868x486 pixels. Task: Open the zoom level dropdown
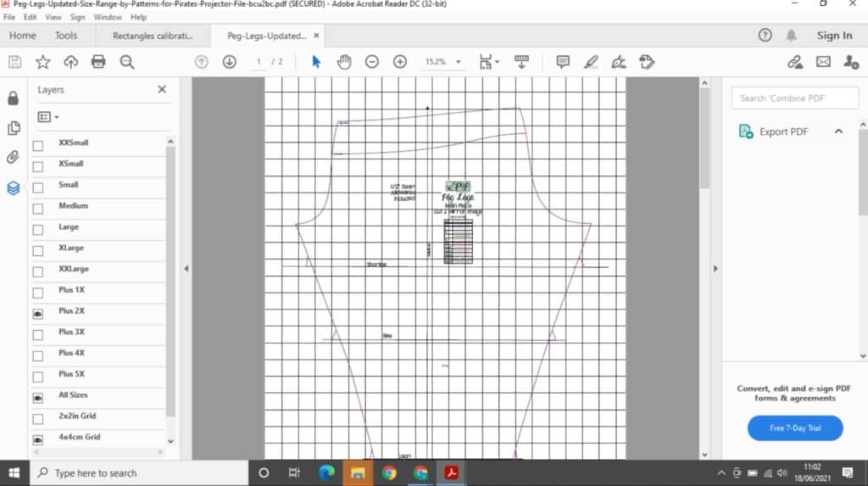click(x=458, y=62)
